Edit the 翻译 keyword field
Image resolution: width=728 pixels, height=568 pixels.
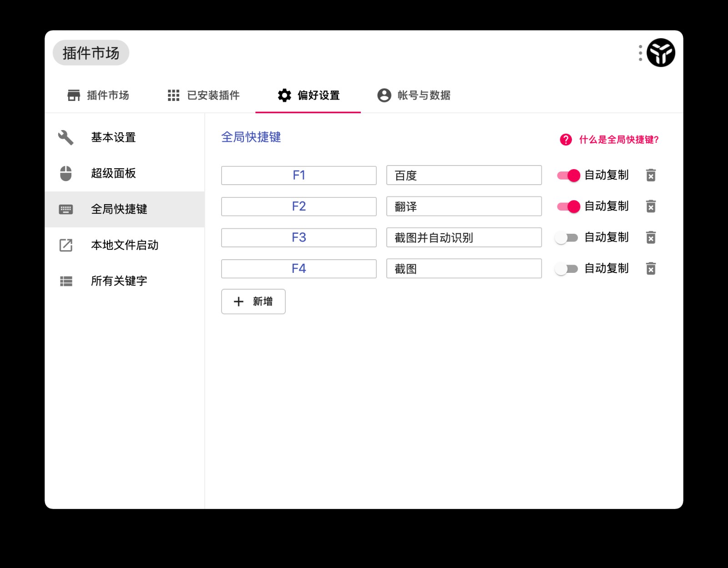pyautogui.click(x=464, y=206)
